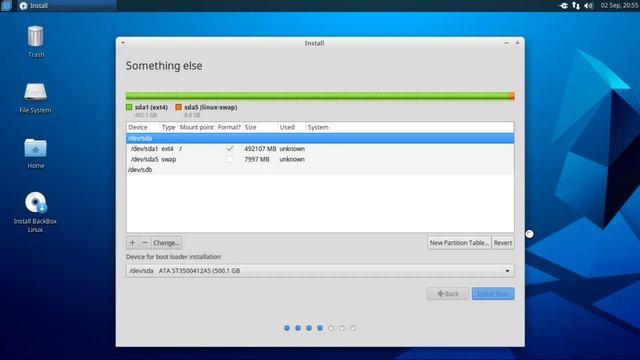Click the green sda1 (ext4) legend swatch
Viewport: 640px width, 360px height.
coord(129,107)
